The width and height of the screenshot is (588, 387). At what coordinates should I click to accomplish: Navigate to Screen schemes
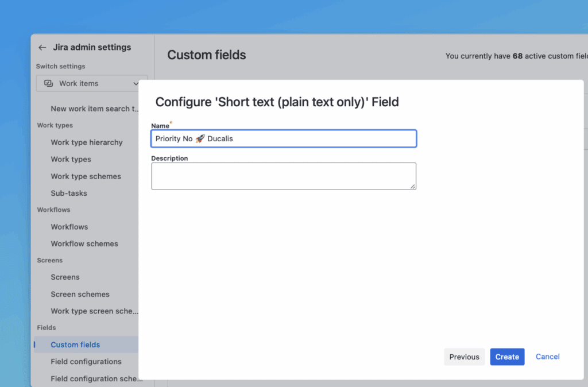(x=80, y=294)
